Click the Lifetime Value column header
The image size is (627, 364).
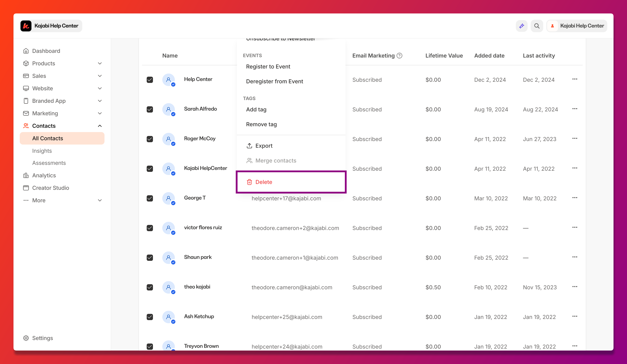pos(444,56)
